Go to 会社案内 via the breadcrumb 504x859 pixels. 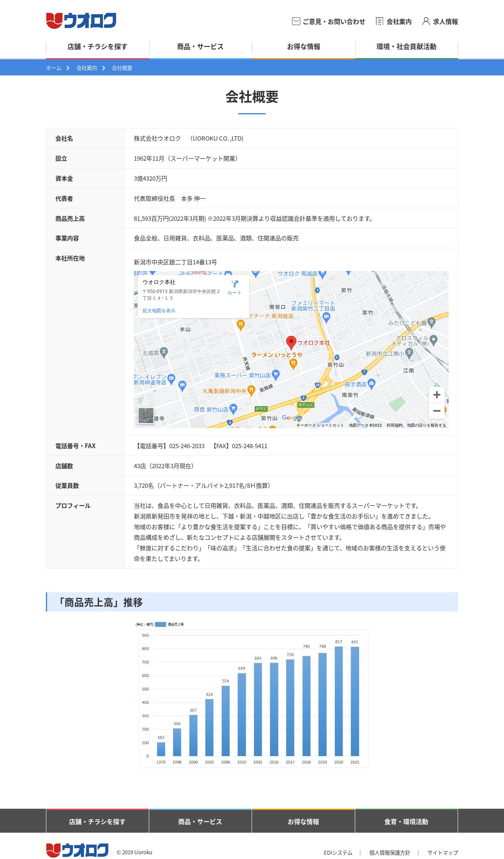(x=87, y=68)
